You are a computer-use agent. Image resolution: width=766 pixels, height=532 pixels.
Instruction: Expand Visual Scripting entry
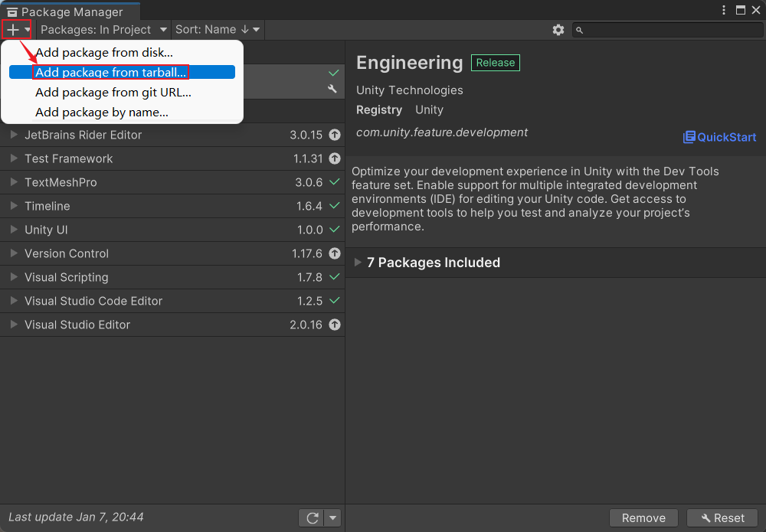14,277
